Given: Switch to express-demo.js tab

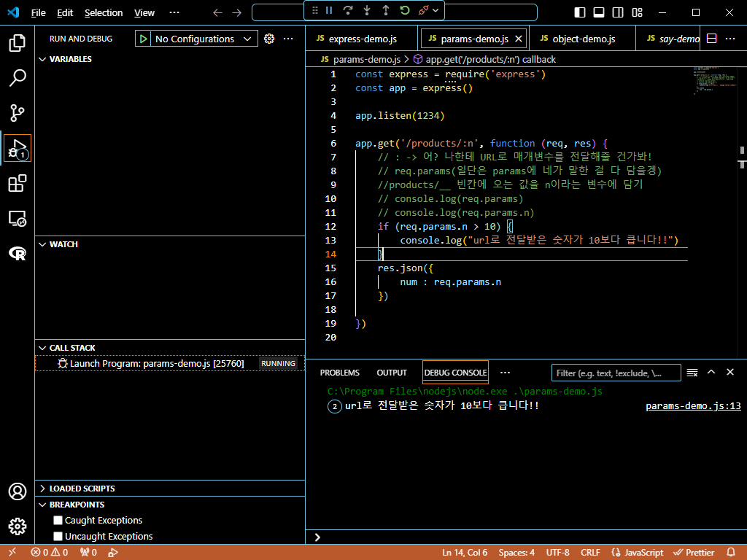Looking at the screenshot, I should click(362, 39).
